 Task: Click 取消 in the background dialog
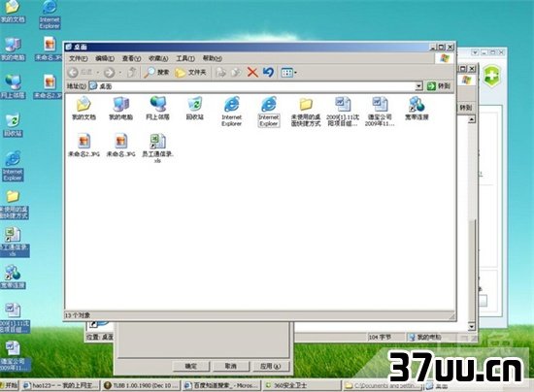(231, 366)
